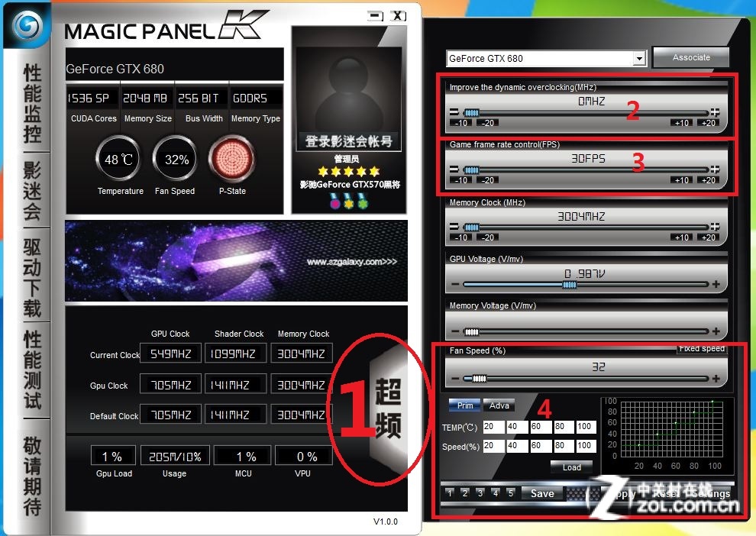The image size is (756, 536).
Task: Click the GPU Voltage slider handle
Action: point(569,285)
